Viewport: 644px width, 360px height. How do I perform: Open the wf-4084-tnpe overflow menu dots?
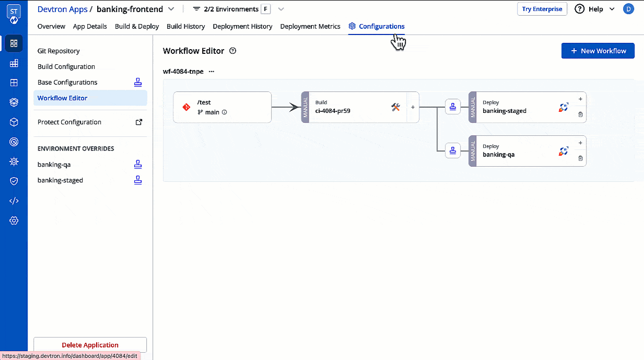pos(211,72)
